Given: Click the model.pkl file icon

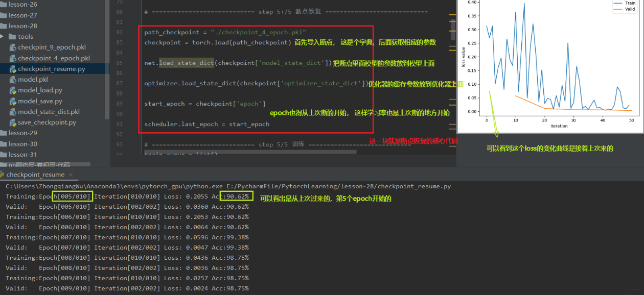Looking at the screenshot, I should point(13,80).
